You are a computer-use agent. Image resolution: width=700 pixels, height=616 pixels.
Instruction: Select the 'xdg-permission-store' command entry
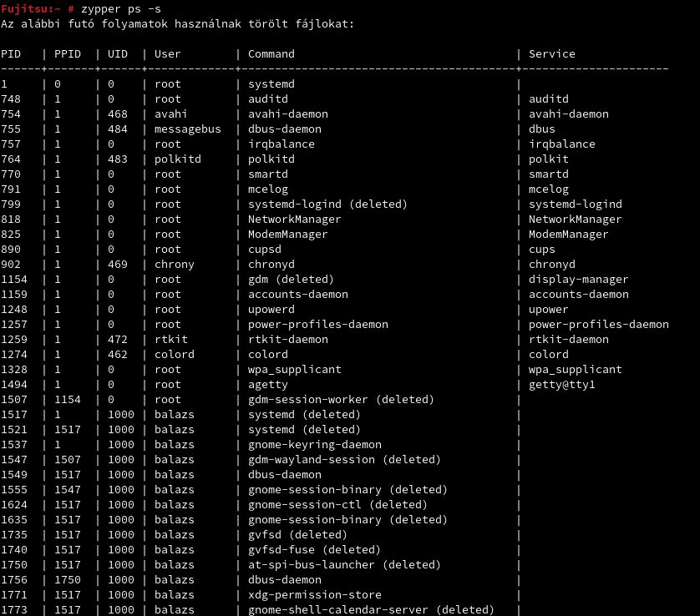pyautogui.click(x=315, y=594)
